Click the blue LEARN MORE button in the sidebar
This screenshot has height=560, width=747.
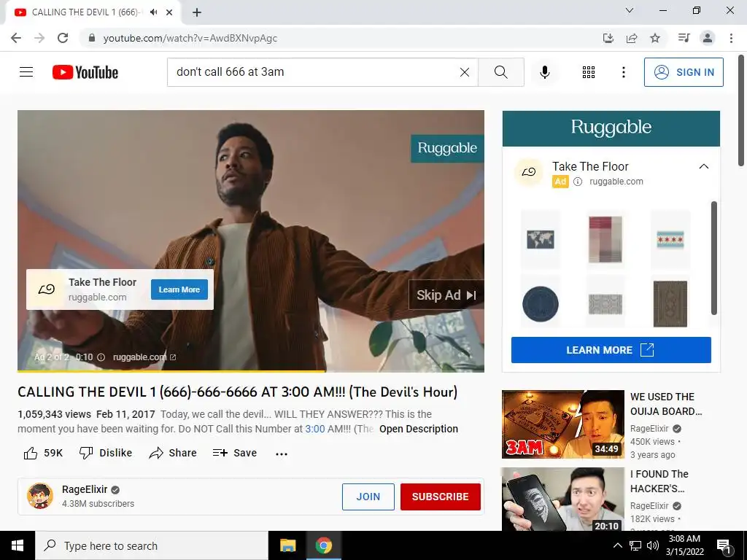(611, 350)
